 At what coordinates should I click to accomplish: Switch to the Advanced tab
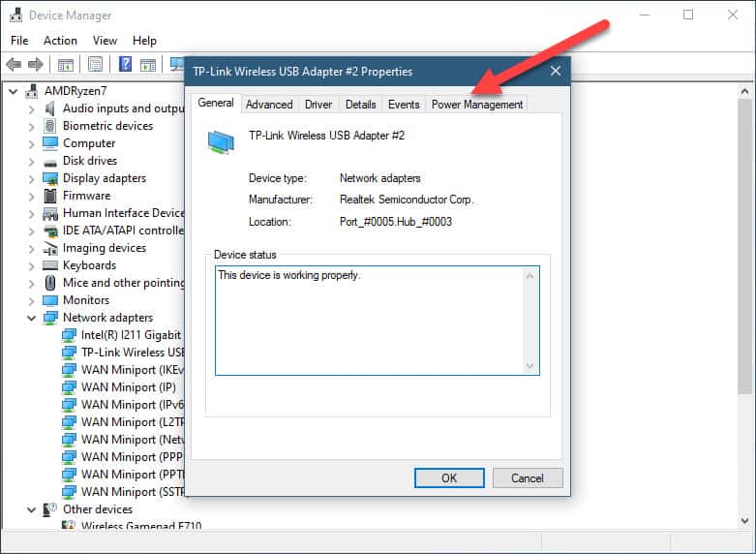click(269, 105)
